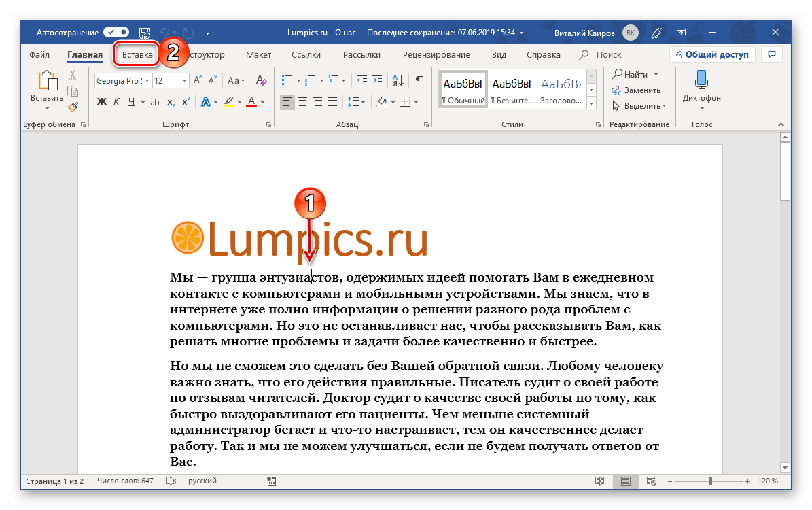Show paragraph marks with pilcrow icon
Screen dimensions: 812x510
(x=419, y=80)
